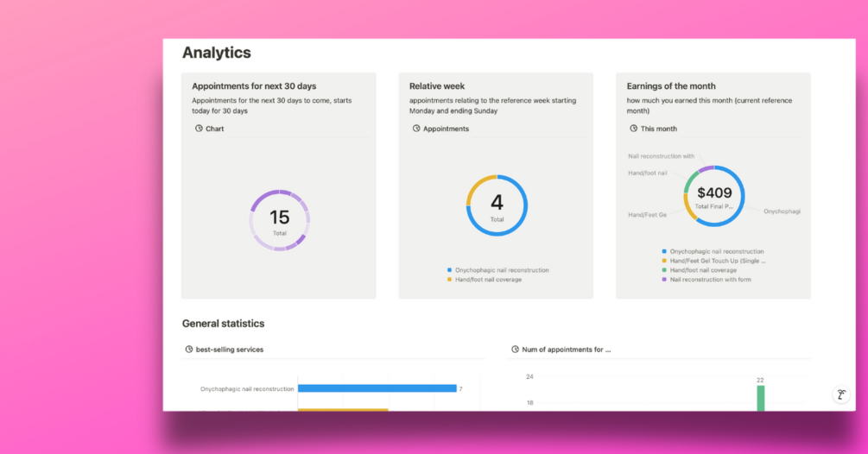Screen dimensions: 868x454
Task: Click the 4 Total donut chart
Action: [x=497, y=205]
